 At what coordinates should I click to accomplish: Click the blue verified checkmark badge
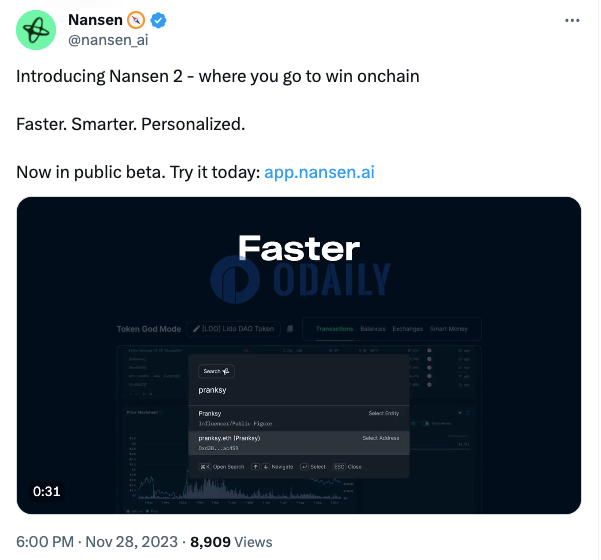point(157,21)
